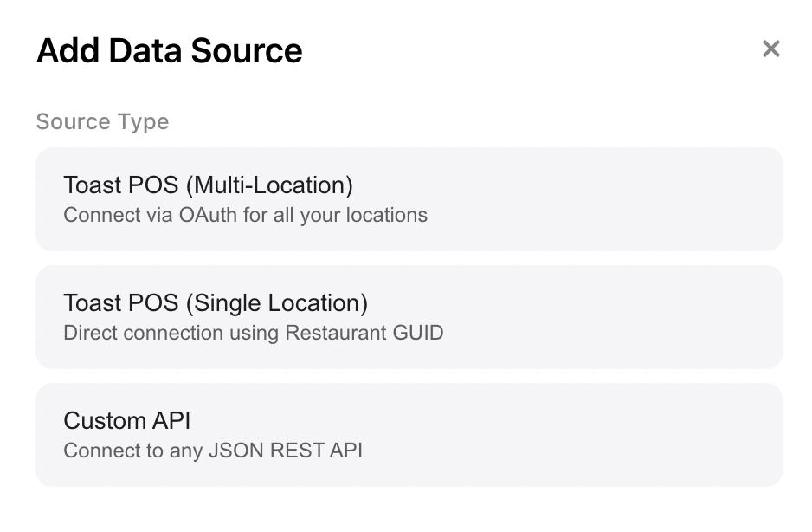Screen dimensions: 812x532
Task: Open the last source type option
Action: point(409,435)
